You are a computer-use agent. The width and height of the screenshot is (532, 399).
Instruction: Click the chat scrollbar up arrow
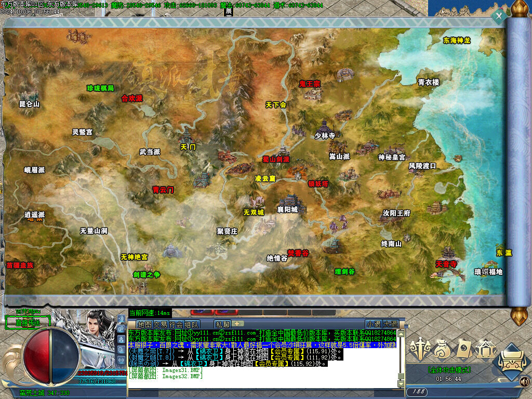(x=401, y=334)
